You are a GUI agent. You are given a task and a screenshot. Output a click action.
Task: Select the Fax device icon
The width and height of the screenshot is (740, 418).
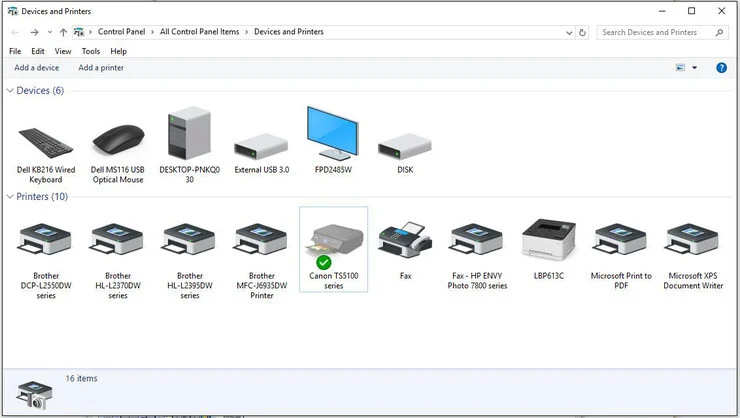click(405, 241)
